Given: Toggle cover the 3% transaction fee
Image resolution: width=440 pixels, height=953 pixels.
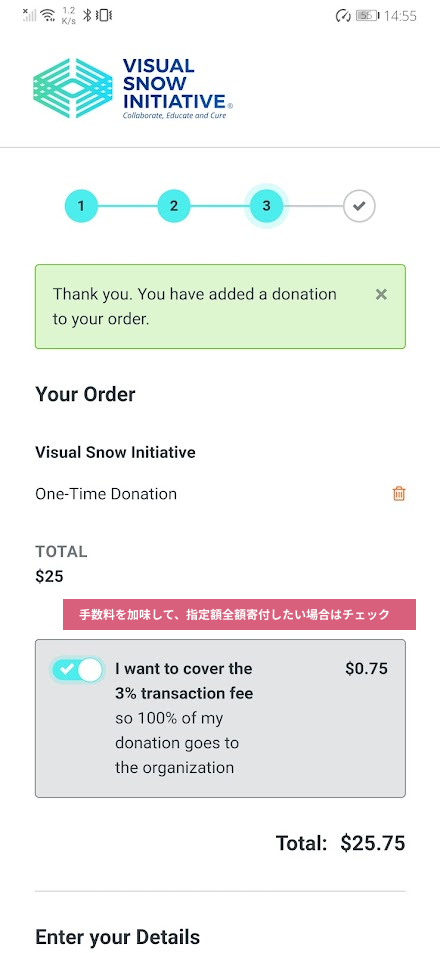Looking at the screenshot, I should click(x=77, y=669).
